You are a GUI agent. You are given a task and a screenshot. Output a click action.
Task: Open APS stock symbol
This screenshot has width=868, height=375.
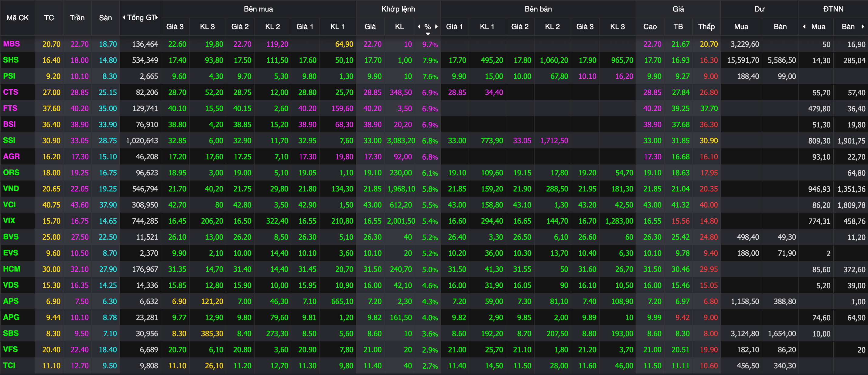[x=11, y=301]
